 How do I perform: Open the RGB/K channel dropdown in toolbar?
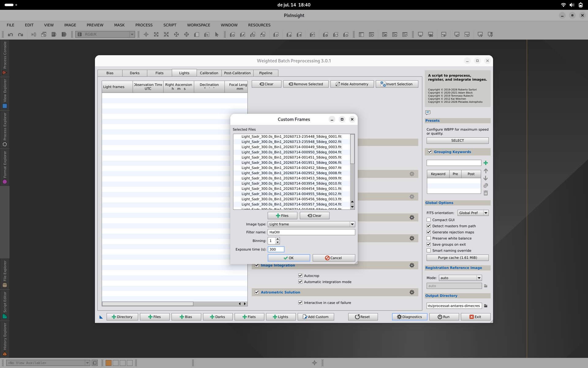(x=106, y=34)
